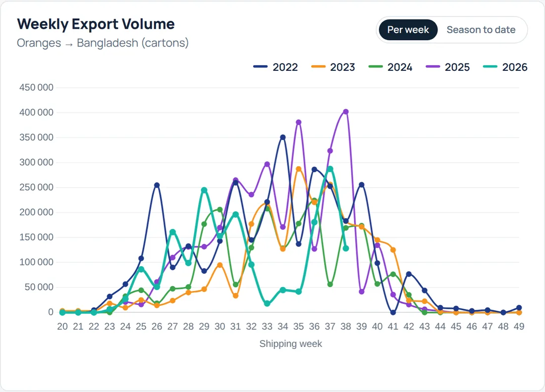Toggle the 2023 series in legend
Image resolution: width=545 pixels, height=392 pixels.
(x=333, y=67)
